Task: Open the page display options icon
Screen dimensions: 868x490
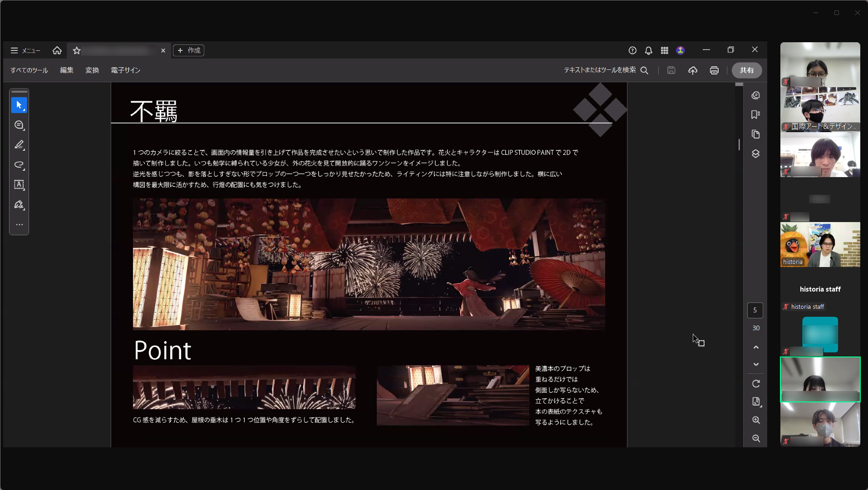Action: (x=756, y=401)
